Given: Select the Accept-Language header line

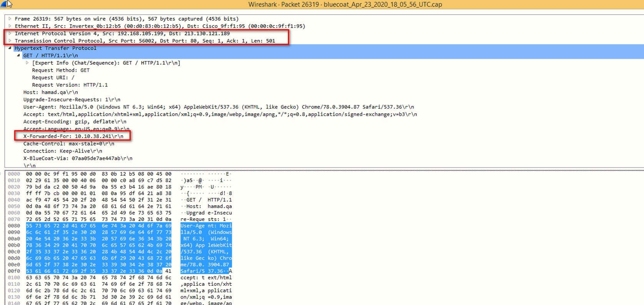Looking at the screenshot, I should (x=76, y=129).
